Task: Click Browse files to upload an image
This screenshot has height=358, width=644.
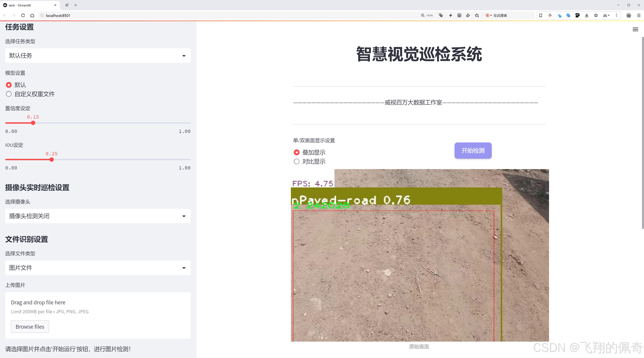Action: click(x=30, y=326)
